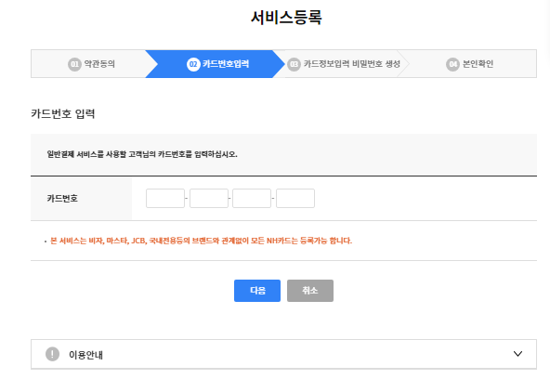Focus the fourth card number field
This screenshot has height=392, width=550.
pos(295,198)
